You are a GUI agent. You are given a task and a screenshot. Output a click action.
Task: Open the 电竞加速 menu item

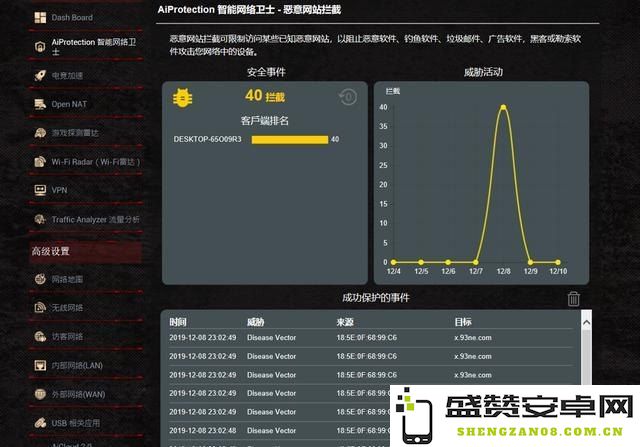(67, 76)
